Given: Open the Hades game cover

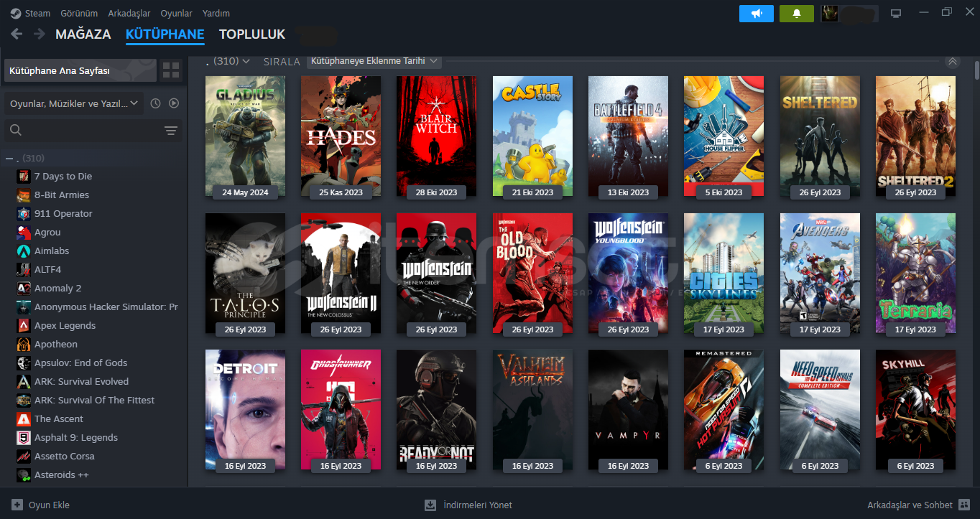Looking at the screenshot, I should coord(341,136).
